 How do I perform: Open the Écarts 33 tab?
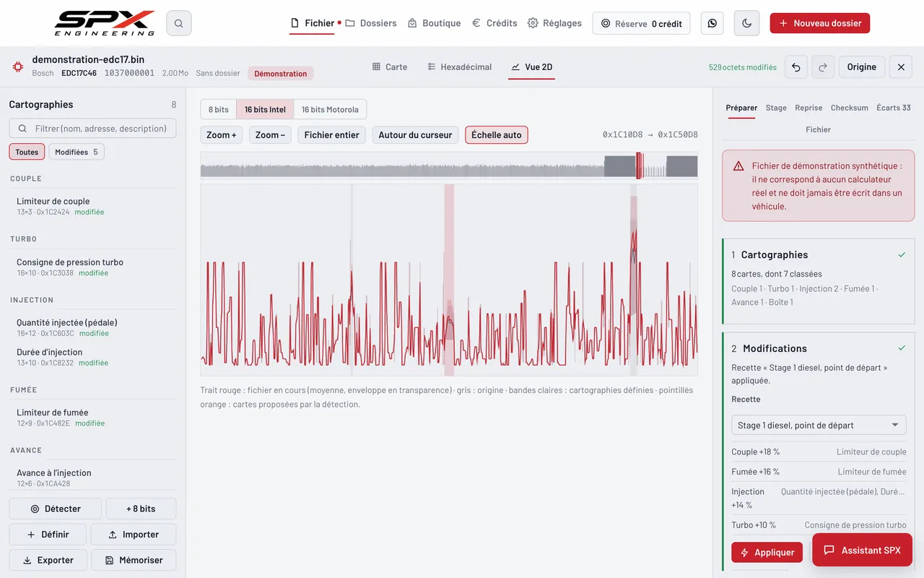(894, 108)
